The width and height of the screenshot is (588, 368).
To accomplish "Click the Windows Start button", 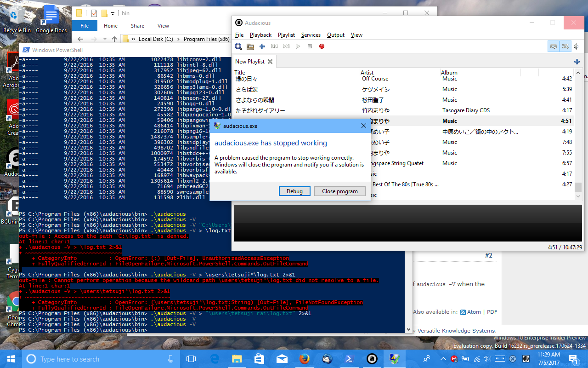I will pos(11,359).
